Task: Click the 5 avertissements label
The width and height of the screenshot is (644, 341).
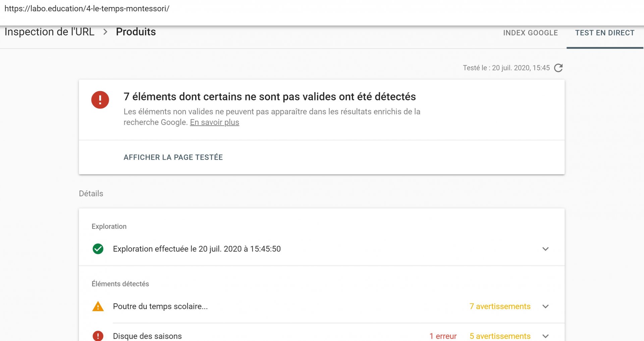Action: 500,336
